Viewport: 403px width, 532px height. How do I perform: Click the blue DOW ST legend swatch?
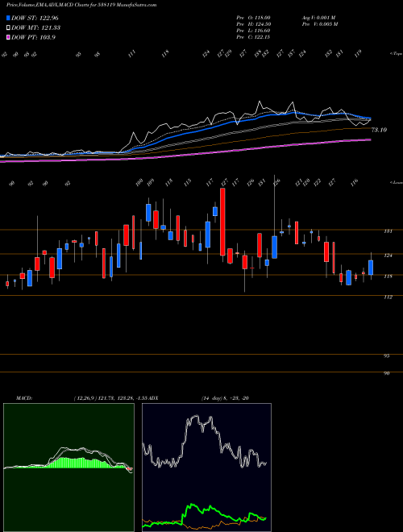[x=9, y=19]
